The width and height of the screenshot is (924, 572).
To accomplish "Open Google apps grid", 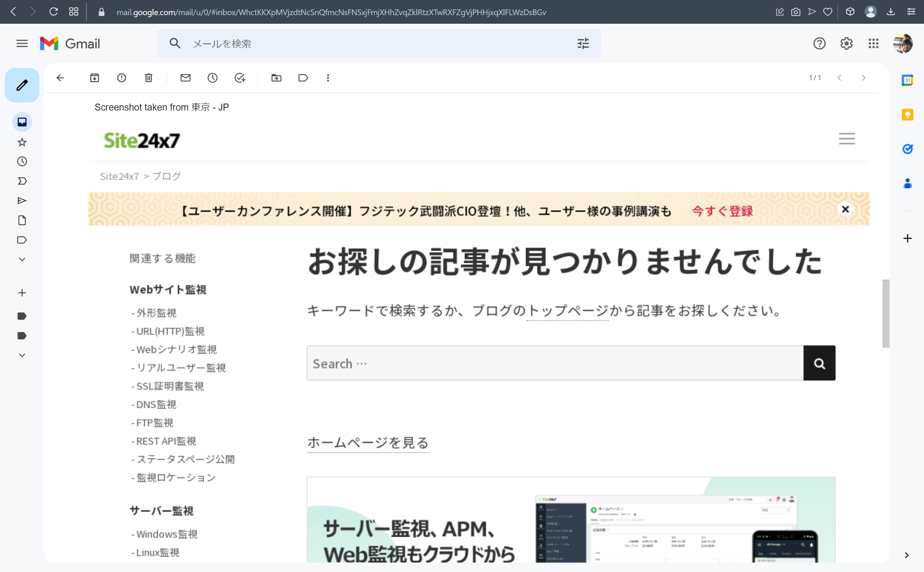I will click(874, 43).
